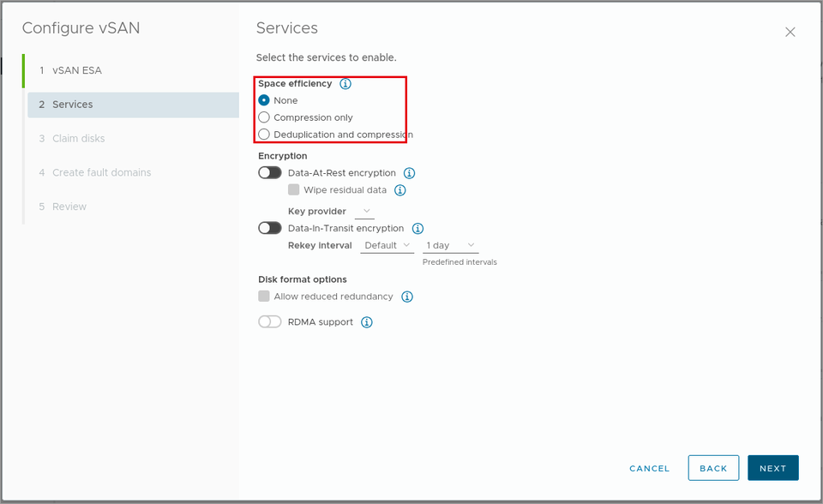View Data-In-Transit encryption info tooltip icon
The width and height of the screenshot is (823, 504).
tap(418, 228)
